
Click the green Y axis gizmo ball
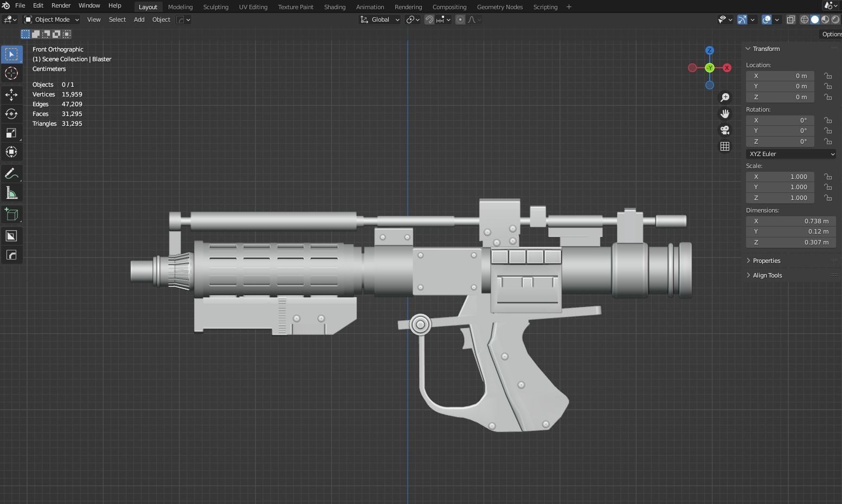pyautogui.click(x=709, y=68)
